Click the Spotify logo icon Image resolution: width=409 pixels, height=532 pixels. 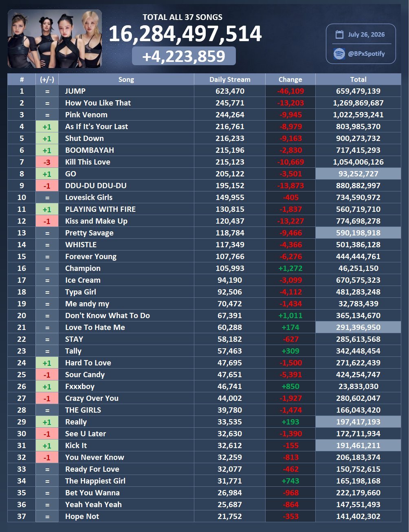(339, 53)
